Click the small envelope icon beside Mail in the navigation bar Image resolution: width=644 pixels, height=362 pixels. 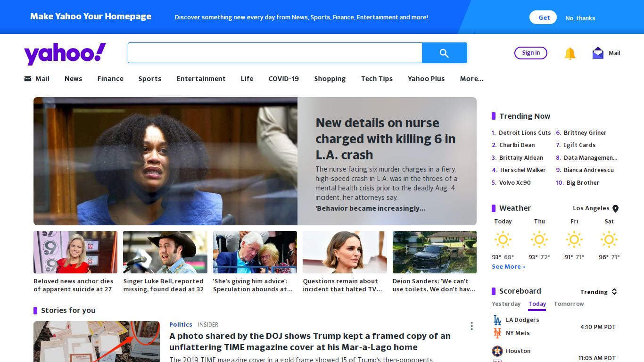coord(28,79)
